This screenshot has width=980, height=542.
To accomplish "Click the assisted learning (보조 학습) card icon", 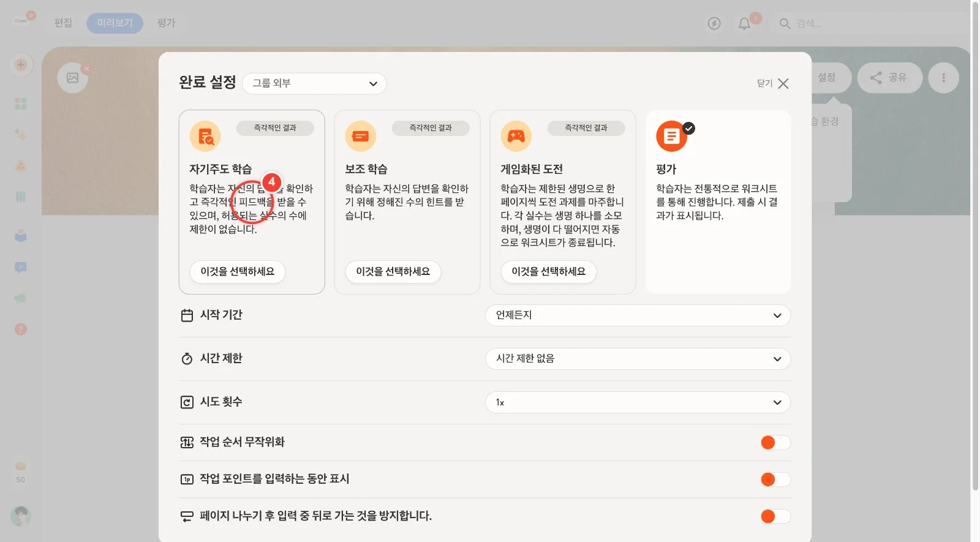I will [361, 136].
